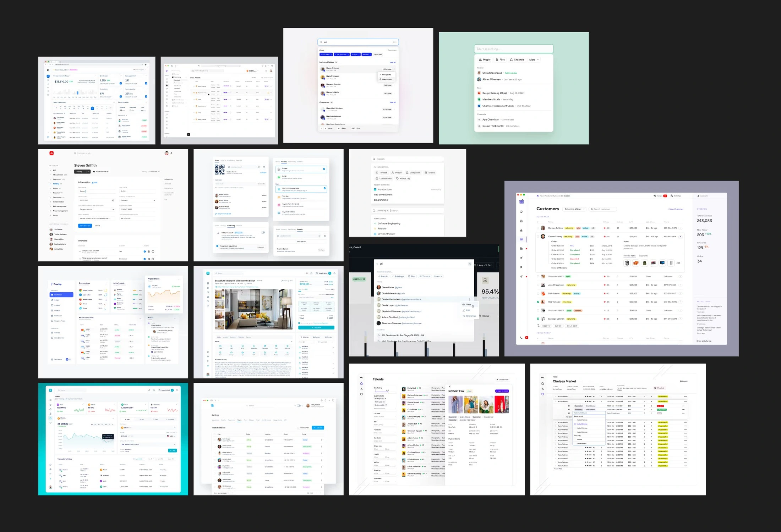781x532 pixels.
Task: Click the Start searching input field
Action: (514, 49)
